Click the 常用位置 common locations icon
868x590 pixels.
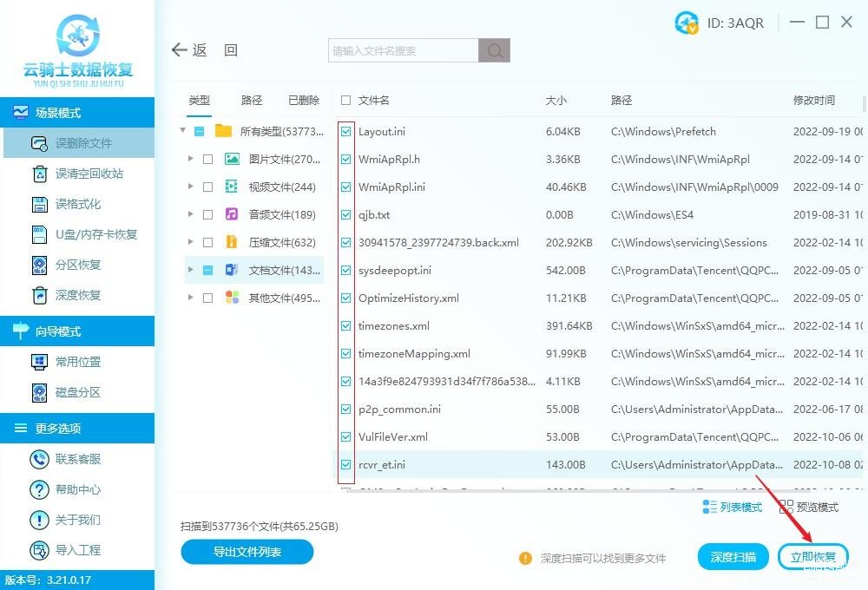tap(40, 362)
